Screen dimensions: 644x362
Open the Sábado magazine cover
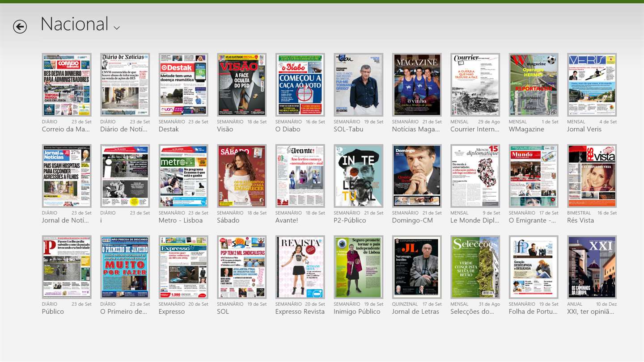241,176
